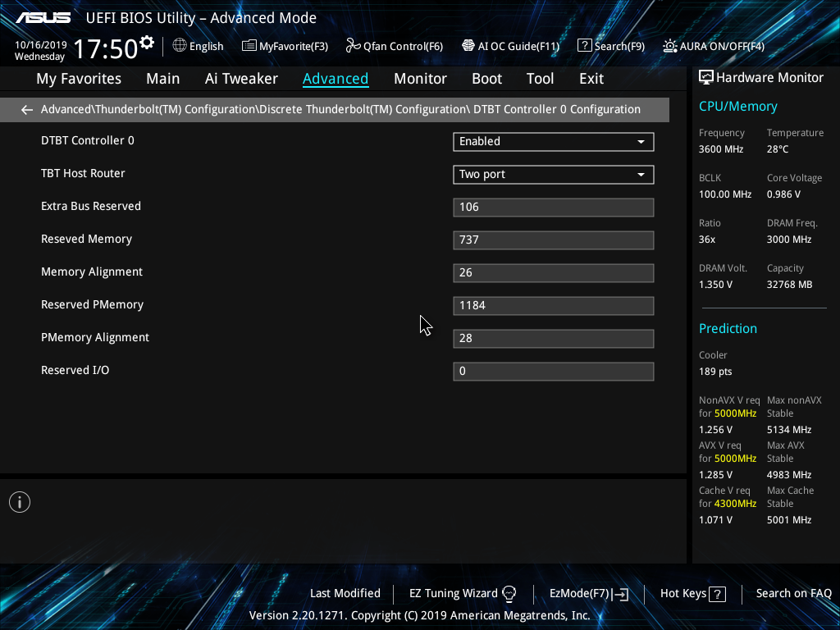Image resolution: width=840 pixels, height=630 pixels.
Task: Click Last Modified button
Action: click(x=345, y=594)
